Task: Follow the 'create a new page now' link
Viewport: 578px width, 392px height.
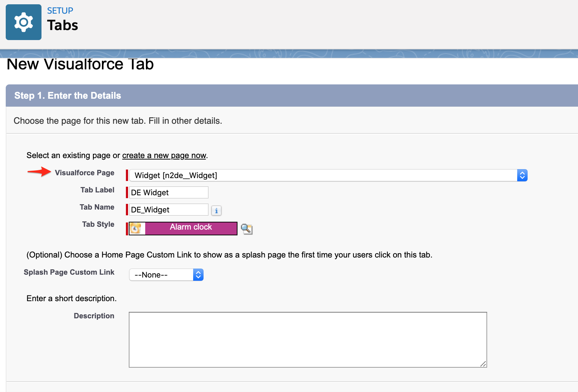Action: pos(164,155)
